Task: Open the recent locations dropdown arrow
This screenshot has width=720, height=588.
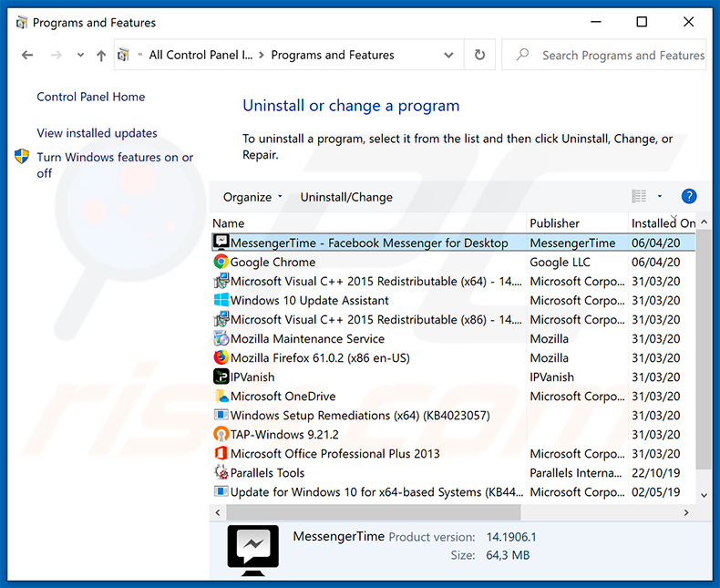Action: pos(79,56)
